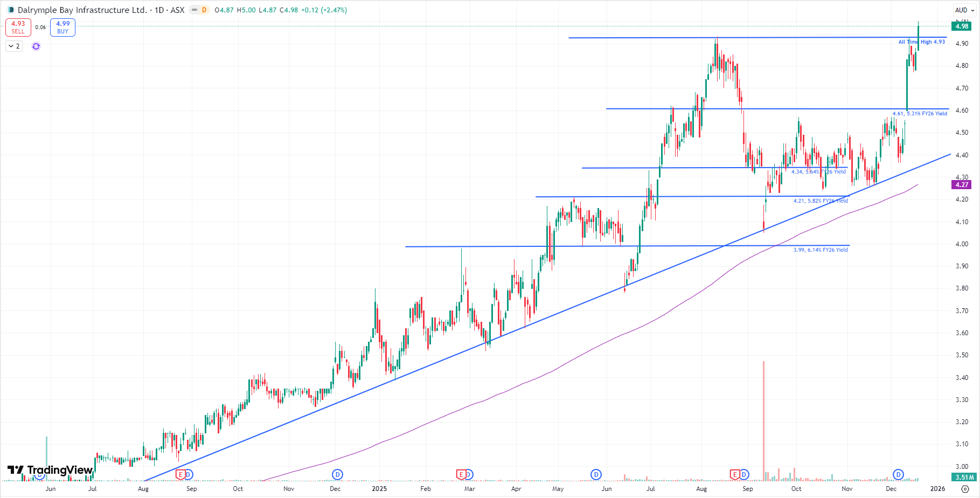Select the All Time High 4.93 line label

click(x=921, y=42)
